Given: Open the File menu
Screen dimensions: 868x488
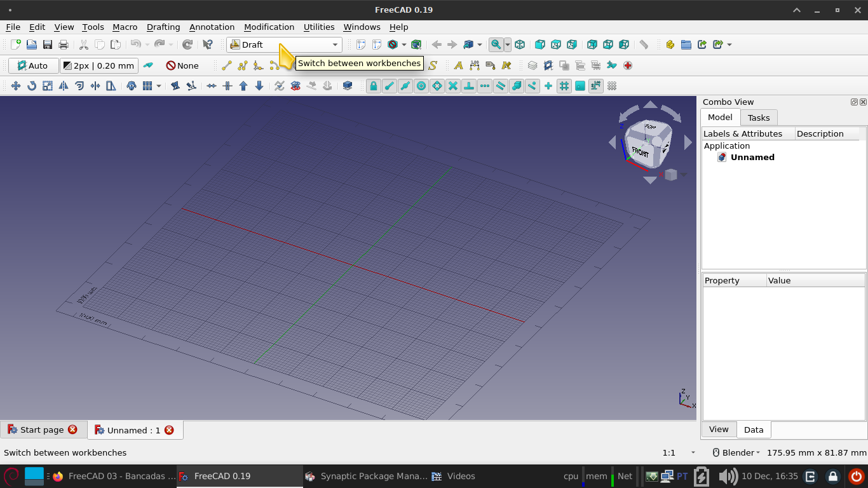Looking at the screenshot, I should [x=13, y=27].
